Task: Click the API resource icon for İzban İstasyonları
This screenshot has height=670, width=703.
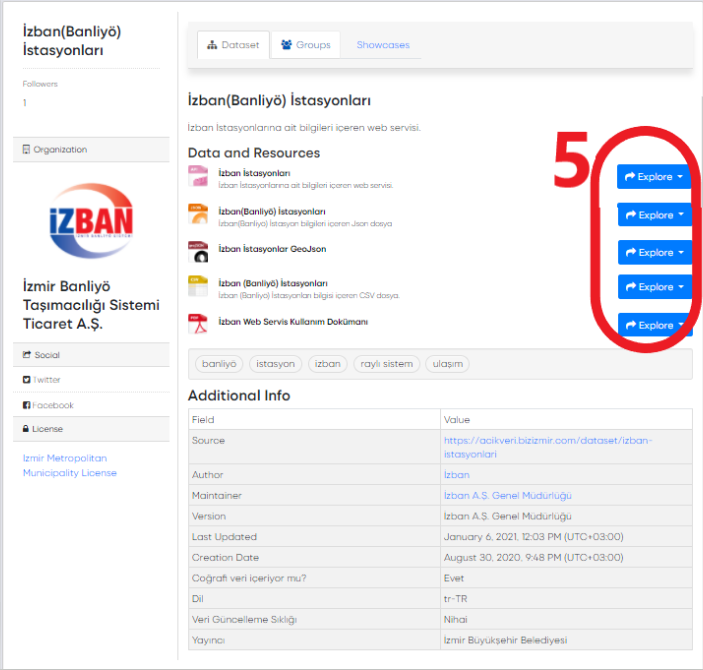Action: [x=198, y=177]
